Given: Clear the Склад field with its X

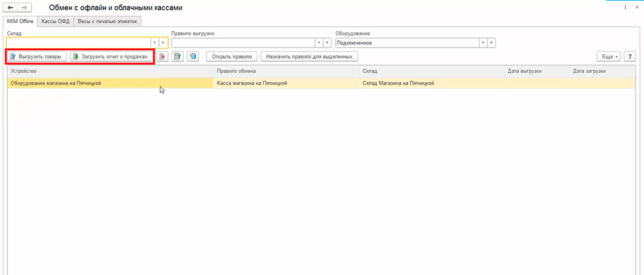Looking at the screenshot, I should 163,43.
